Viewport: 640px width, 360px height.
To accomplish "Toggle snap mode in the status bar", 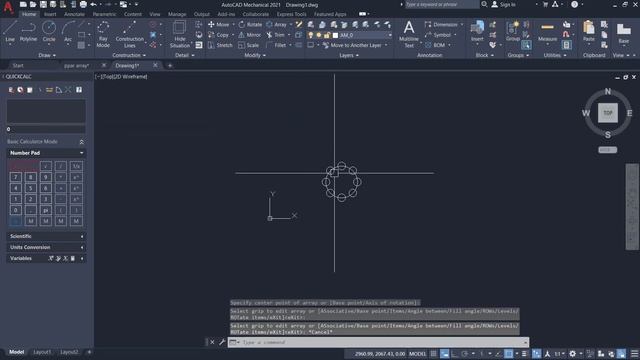I will coord(444,354).
